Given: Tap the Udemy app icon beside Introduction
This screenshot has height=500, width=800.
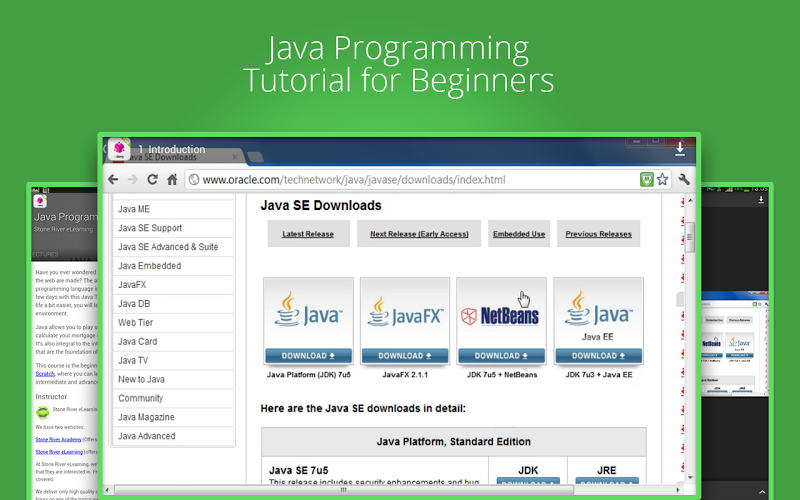Looking at the screenshot, I should tap(118, 149).
